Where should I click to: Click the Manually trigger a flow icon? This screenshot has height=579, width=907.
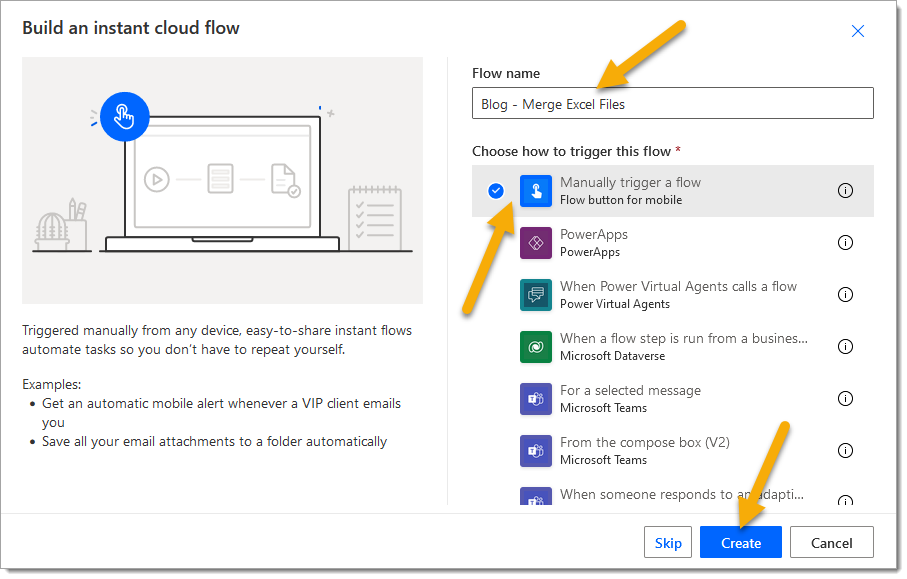click(536, 191)
